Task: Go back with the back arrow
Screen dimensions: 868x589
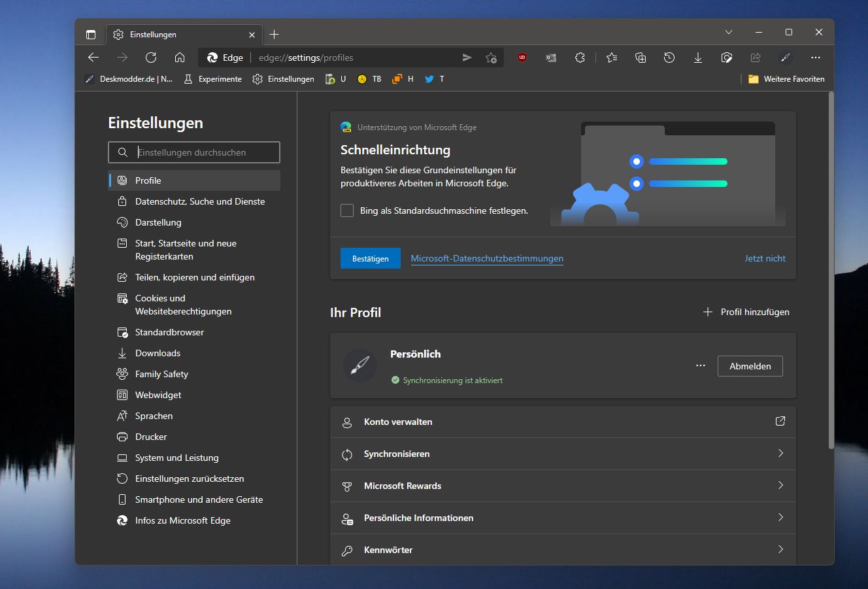Action: coord(93,58)
